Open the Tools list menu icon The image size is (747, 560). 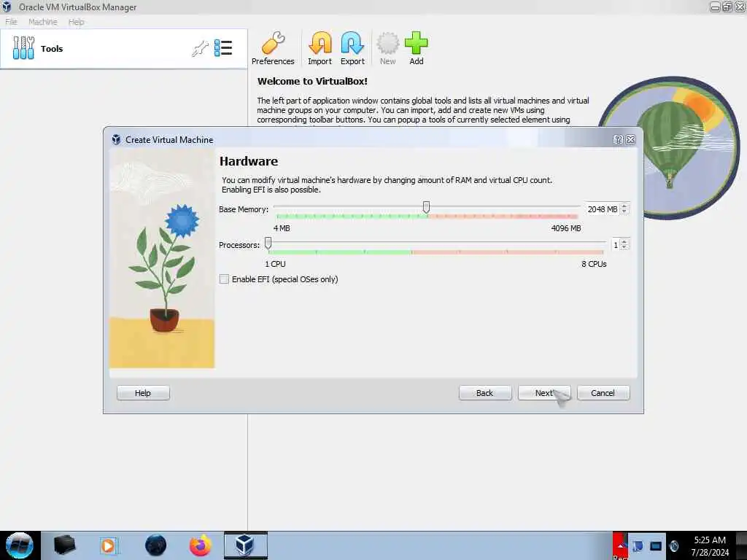(x=223, y=48)
